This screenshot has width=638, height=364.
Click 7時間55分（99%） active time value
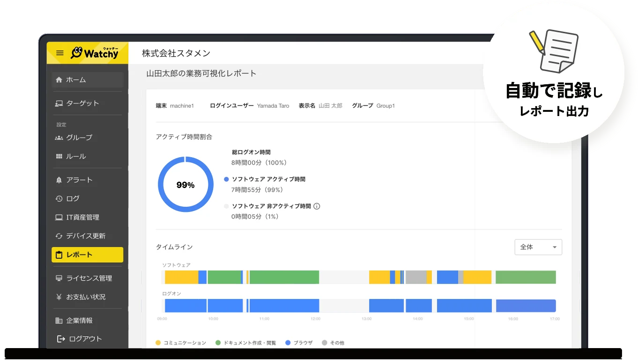tap(257, 190)
